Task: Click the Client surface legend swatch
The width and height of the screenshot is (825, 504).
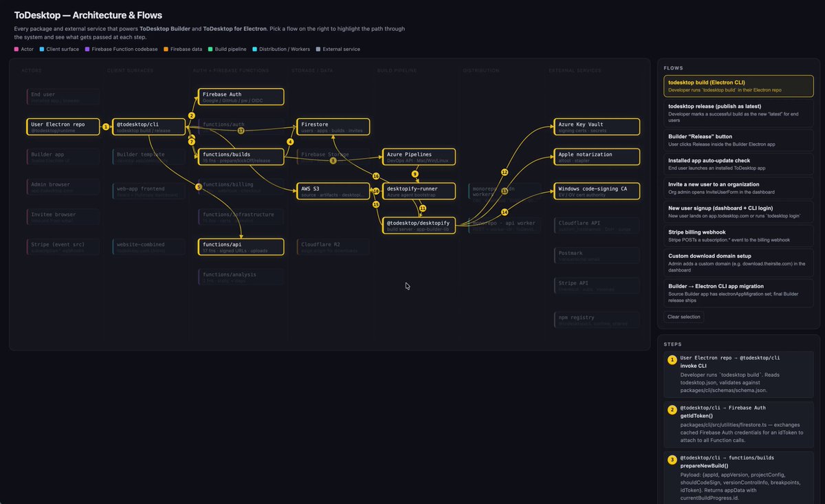Action: pos(42,50)
